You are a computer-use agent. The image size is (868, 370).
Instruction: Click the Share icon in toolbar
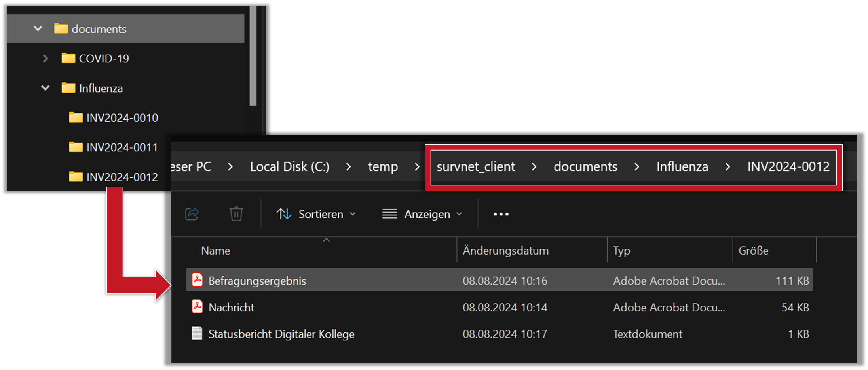192,214
